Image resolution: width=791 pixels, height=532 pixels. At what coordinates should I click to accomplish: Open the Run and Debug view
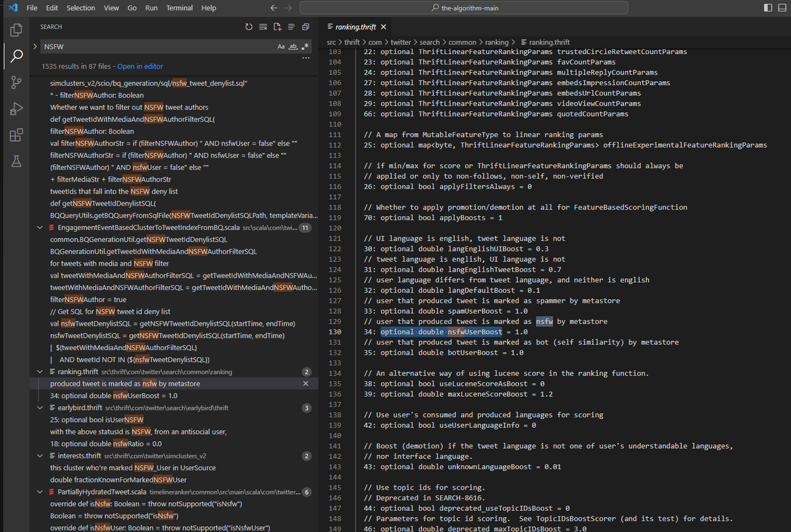click(16, 109)
